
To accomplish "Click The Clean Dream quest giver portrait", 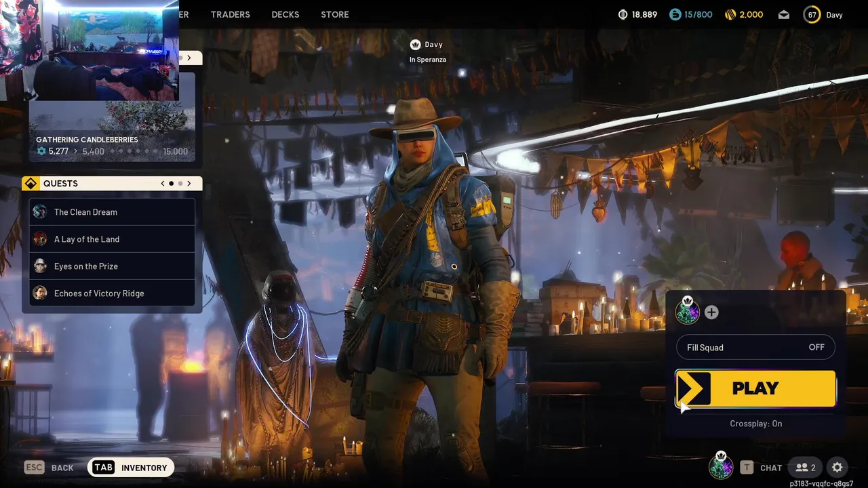I will [x=40, y=211].
